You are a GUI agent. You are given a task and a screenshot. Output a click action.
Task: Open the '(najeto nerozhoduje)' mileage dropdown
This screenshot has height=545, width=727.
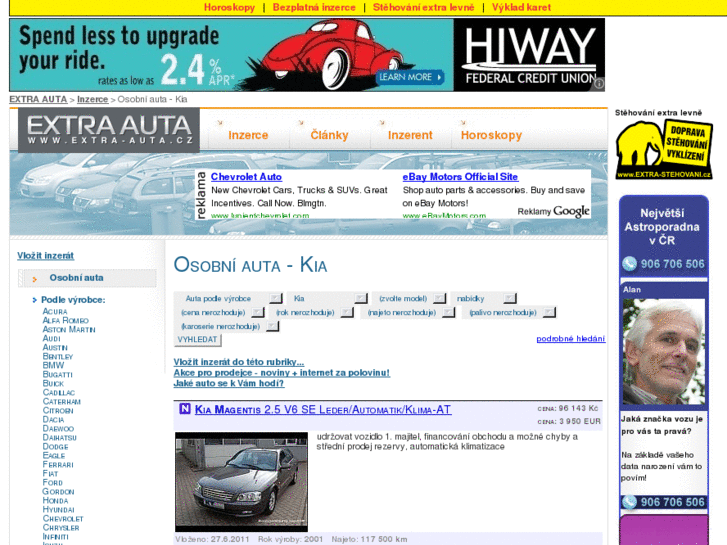click(x=408, y=312)
